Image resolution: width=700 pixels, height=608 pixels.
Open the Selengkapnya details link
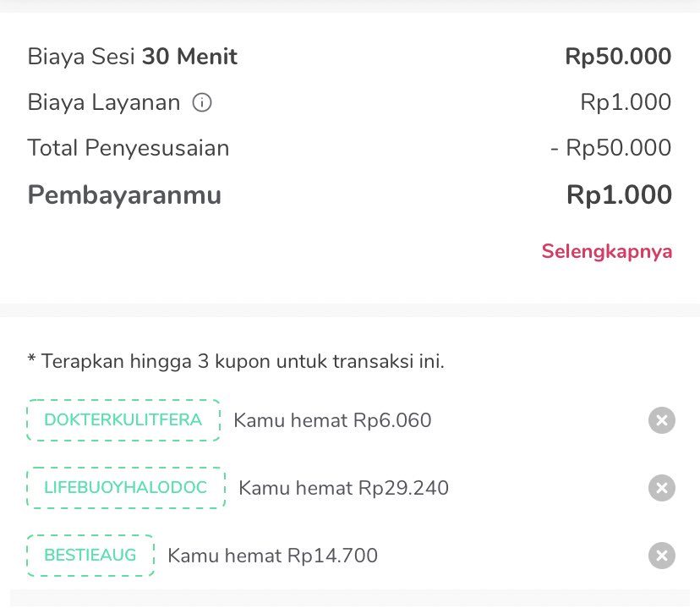(607, 251)
